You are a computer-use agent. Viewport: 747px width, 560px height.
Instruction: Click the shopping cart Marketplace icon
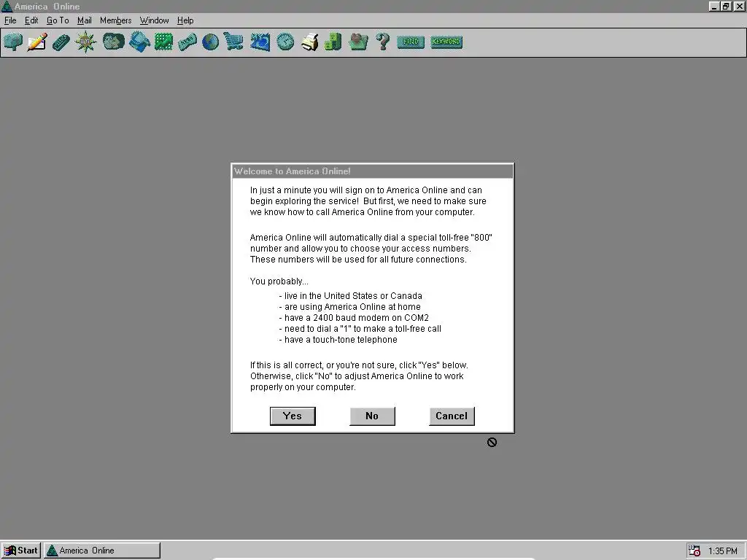(233, 42)
